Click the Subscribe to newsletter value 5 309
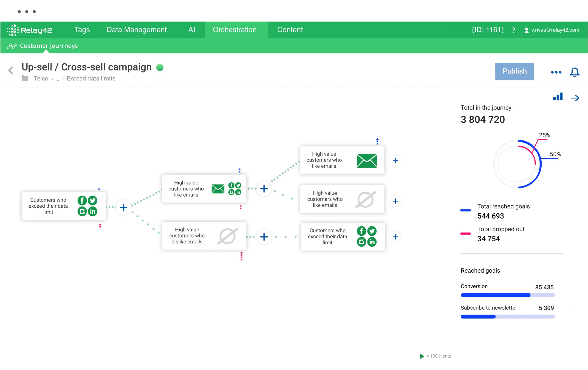The height and width of the screenshot is (370, 588). 546,308
